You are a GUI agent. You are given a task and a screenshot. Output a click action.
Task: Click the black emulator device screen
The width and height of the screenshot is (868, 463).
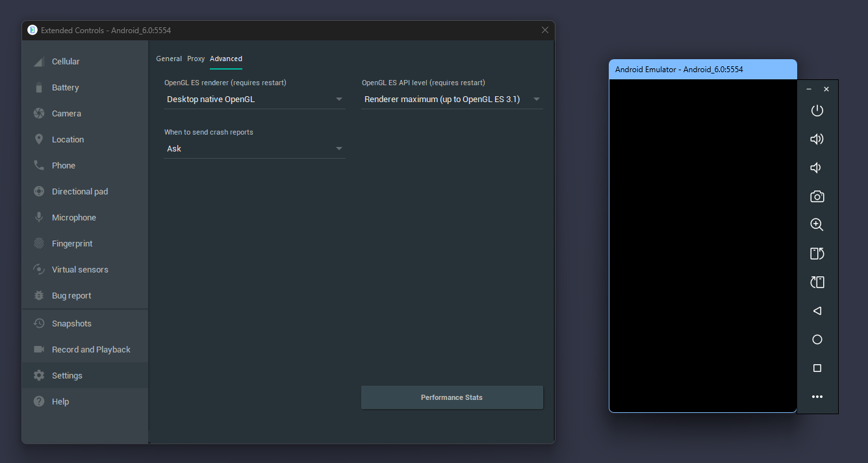click(x=702, y=245)
